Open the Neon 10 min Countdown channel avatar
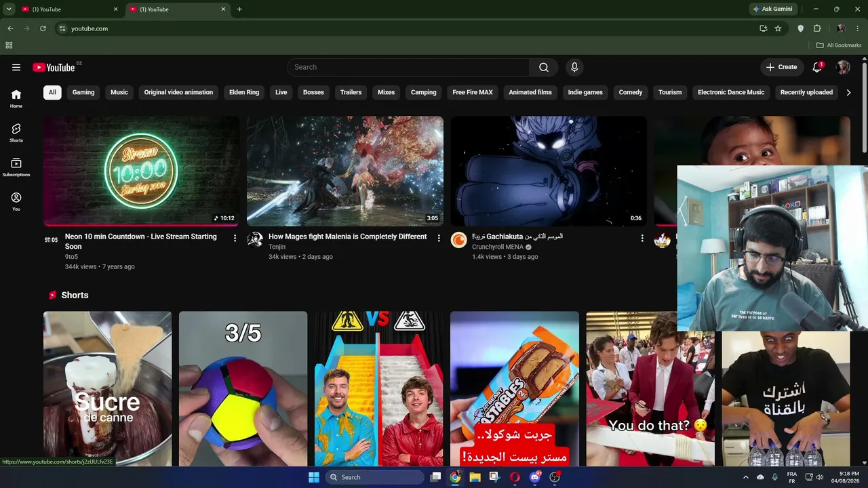This screenshot has height=488, width=868. [x=52, y=239]
